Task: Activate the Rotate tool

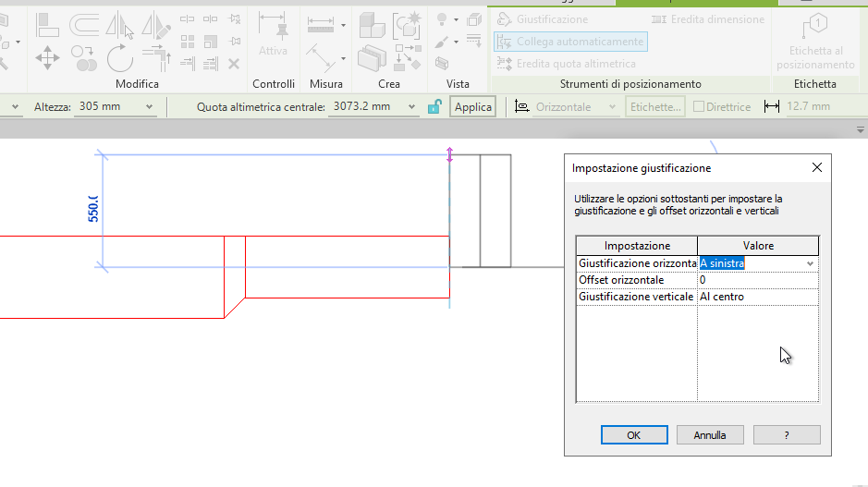Action: [x=119, y=57]
